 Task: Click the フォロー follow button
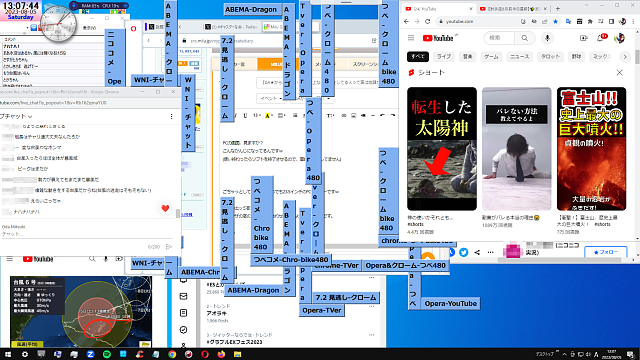pyautogui.click(x=606, y=252)
